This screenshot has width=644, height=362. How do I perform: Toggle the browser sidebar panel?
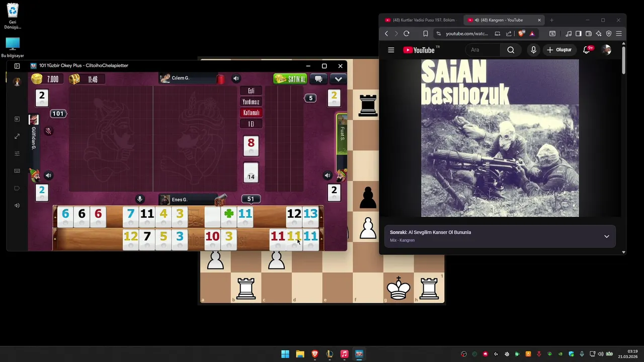579,34
